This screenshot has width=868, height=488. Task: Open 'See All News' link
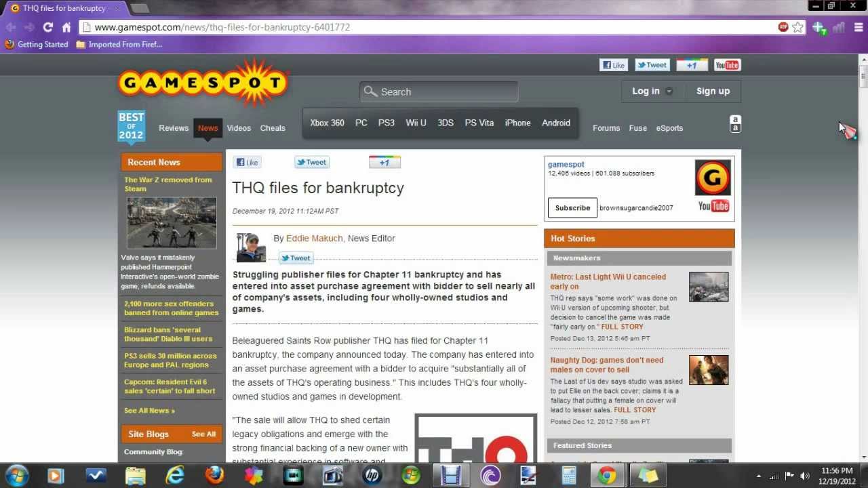tap(149, 411)
